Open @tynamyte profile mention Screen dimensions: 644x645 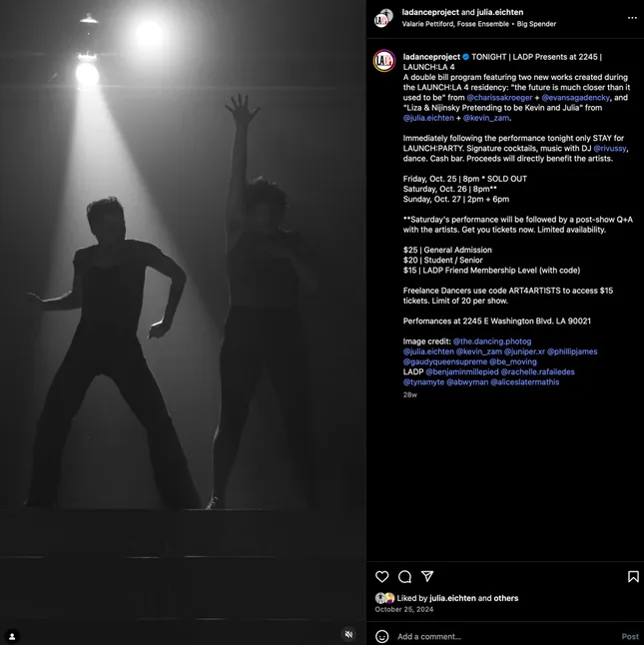(x=423, y=382)
